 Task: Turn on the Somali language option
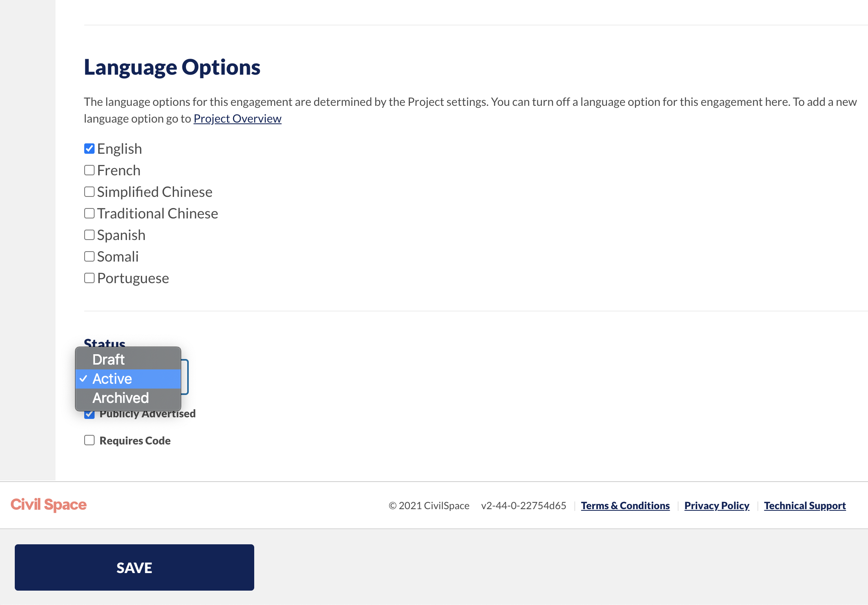pyautogui.click(x=89, y=256)
